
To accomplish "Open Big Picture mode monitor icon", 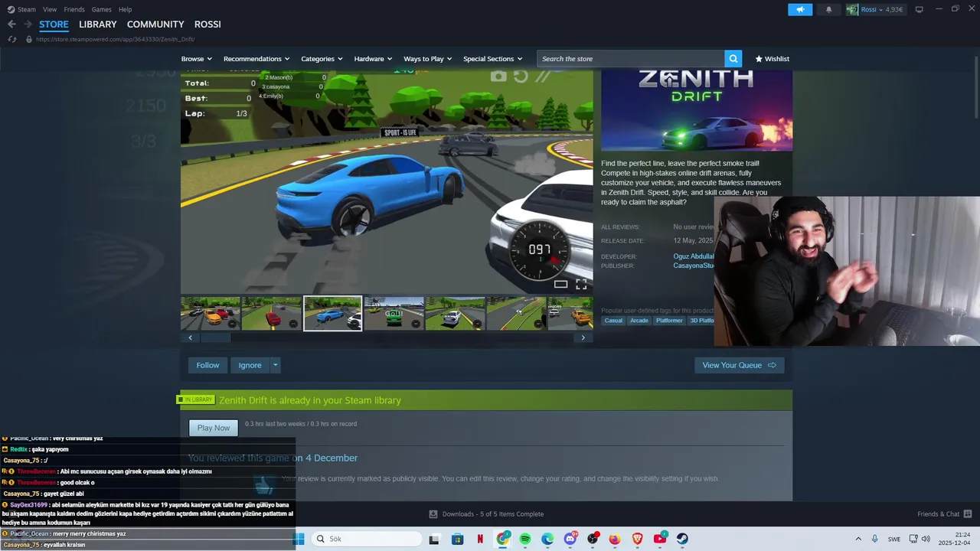I will [920, 9].
